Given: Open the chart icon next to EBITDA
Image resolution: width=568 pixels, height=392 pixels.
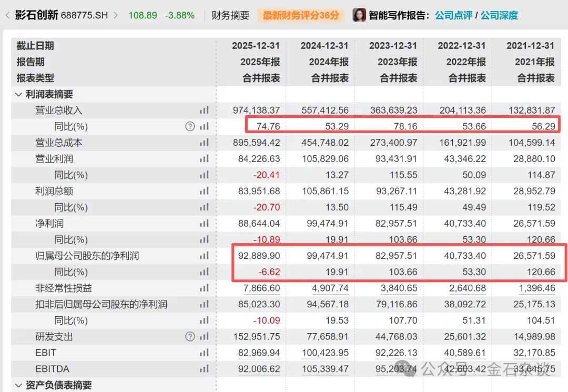Looking at the screenshot, I should pos(204,369).
